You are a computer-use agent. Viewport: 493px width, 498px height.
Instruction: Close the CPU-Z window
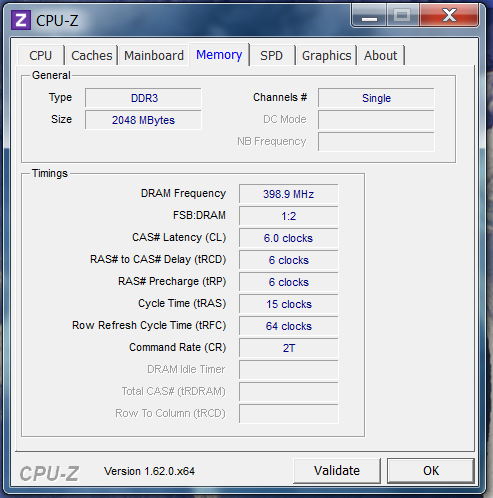pos(449,15)
